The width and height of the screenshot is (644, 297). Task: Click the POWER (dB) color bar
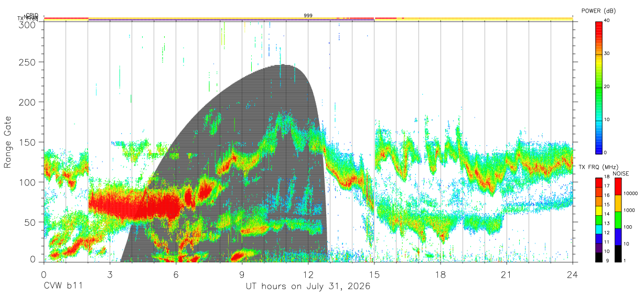click(599, 87)
